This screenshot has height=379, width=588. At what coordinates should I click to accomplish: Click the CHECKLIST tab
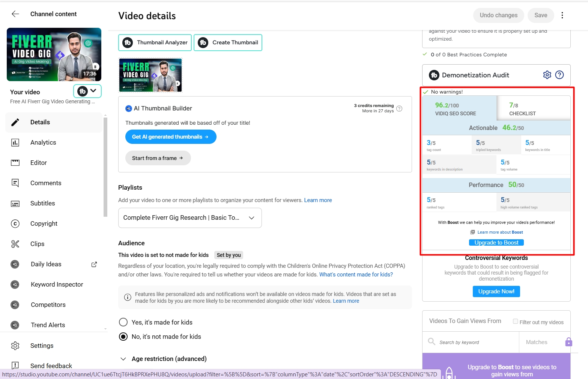(534, 108)
